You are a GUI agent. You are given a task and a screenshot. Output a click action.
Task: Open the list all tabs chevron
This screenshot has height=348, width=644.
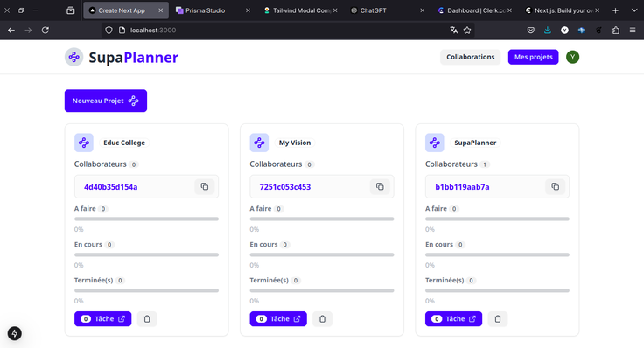(634, 10)
